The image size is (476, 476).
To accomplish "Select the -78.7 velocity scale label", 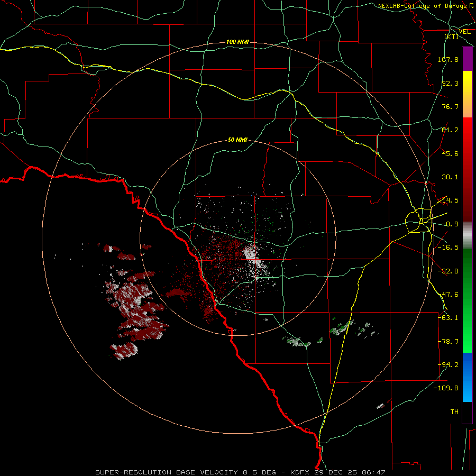I will point(448,342).
